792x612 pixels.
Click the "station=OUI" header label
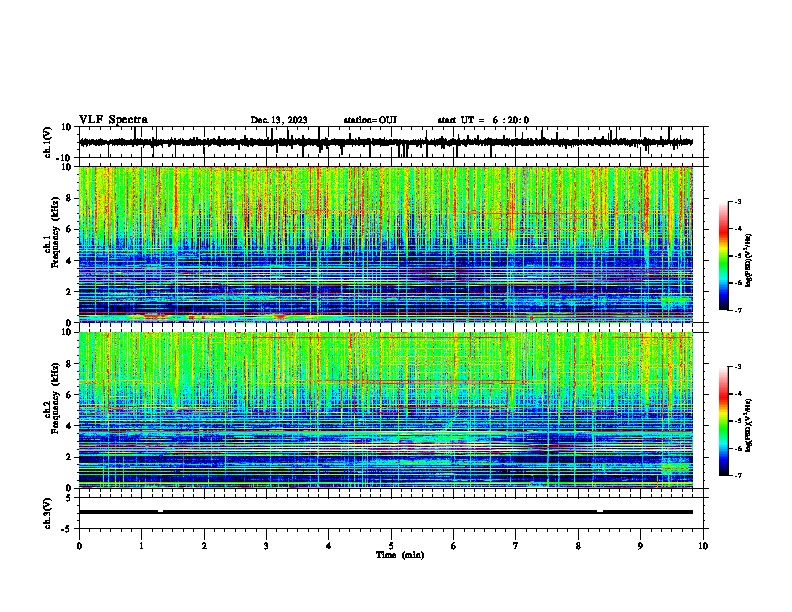pyautogui.click(x=370, y=120)
